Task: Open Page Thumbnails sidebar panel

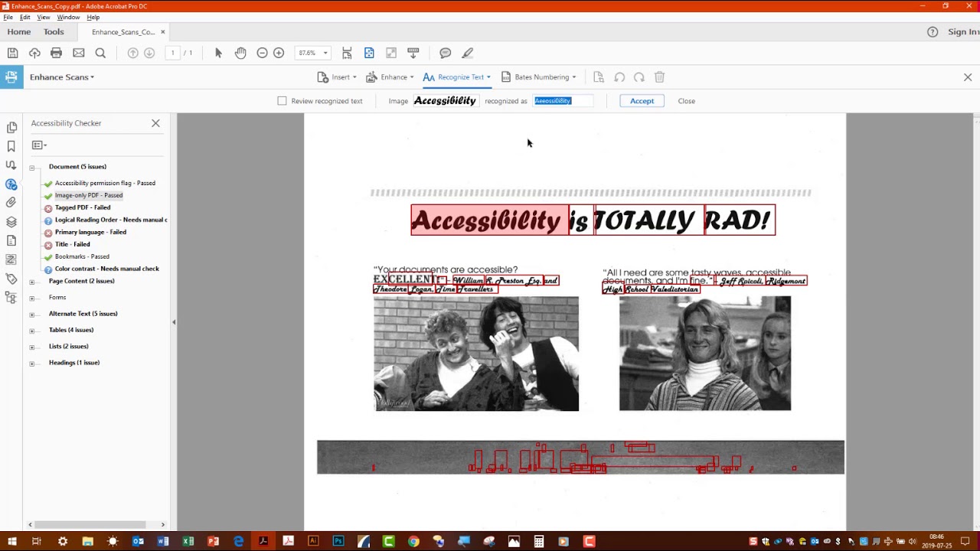Action: coord(11,127)
